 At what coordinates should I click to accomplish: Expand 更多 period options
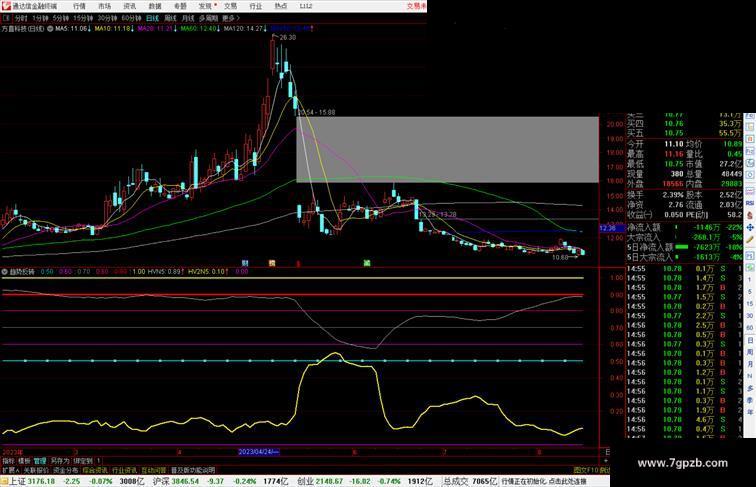point(231,18)
